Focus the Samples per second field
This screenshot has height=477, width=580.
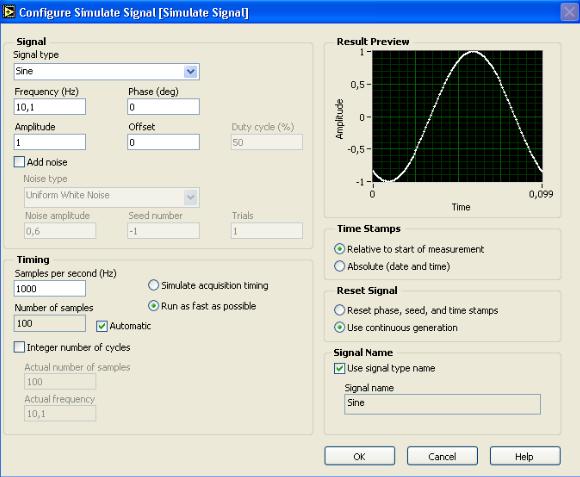(50, 288)
